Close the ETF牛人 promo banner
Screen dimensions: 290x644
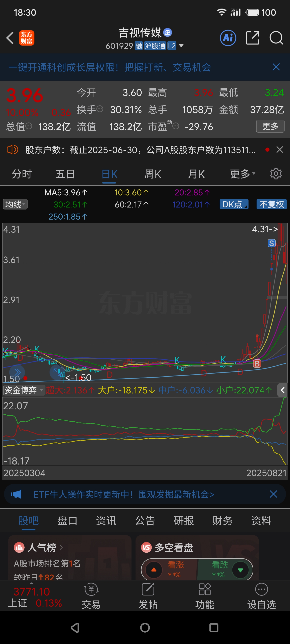(273, 494)
